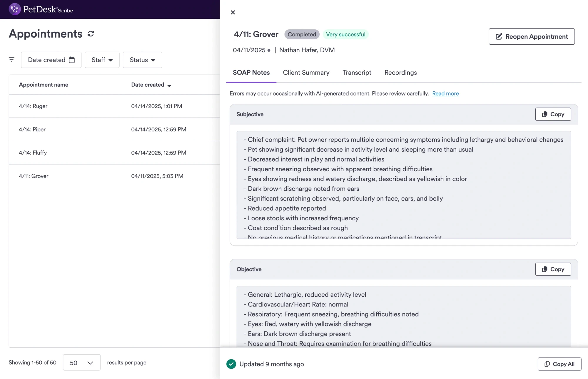
Task: Open the Transcript tab
Action: coord(357,73)
